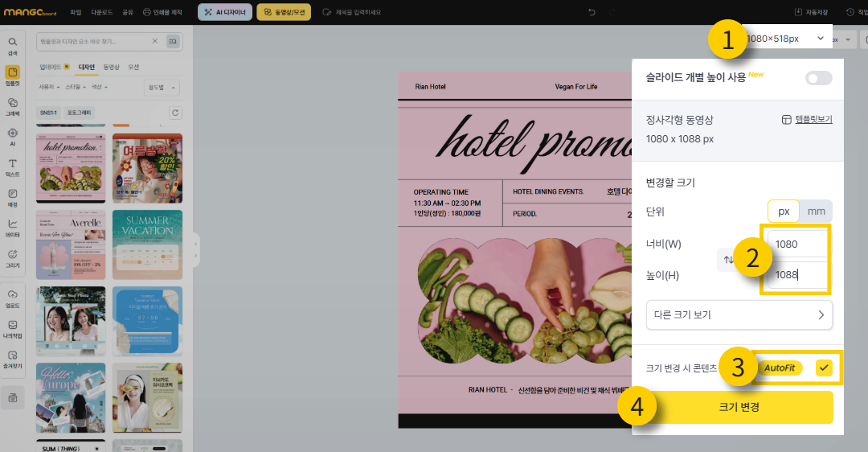Swap width and height with arrows icon

click(x=728, y=259)
